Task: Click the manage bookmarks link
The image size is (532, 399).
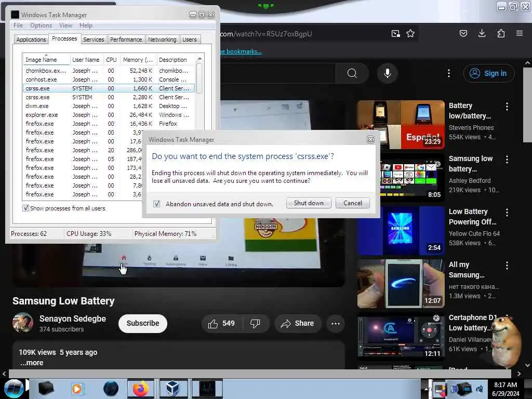Action: 241,51
